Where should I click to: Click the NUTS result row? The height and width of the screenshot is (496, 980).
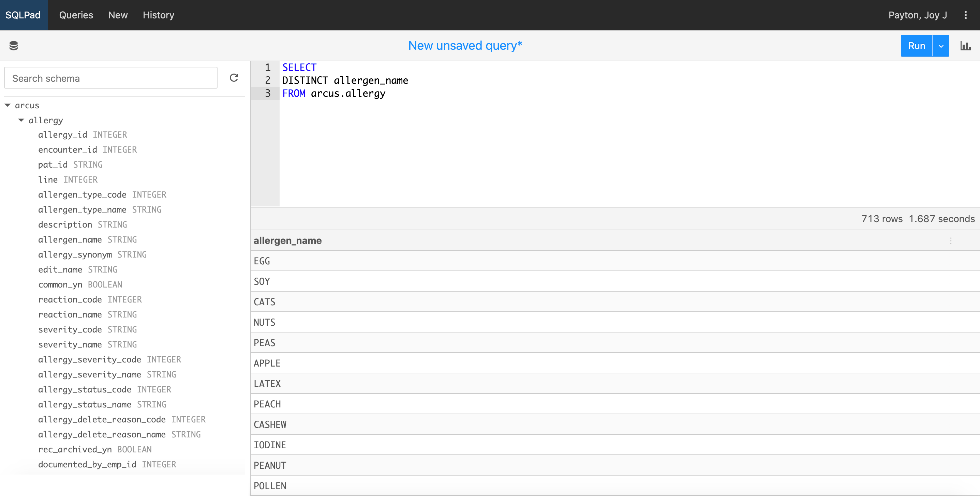(x=615, y=322)
